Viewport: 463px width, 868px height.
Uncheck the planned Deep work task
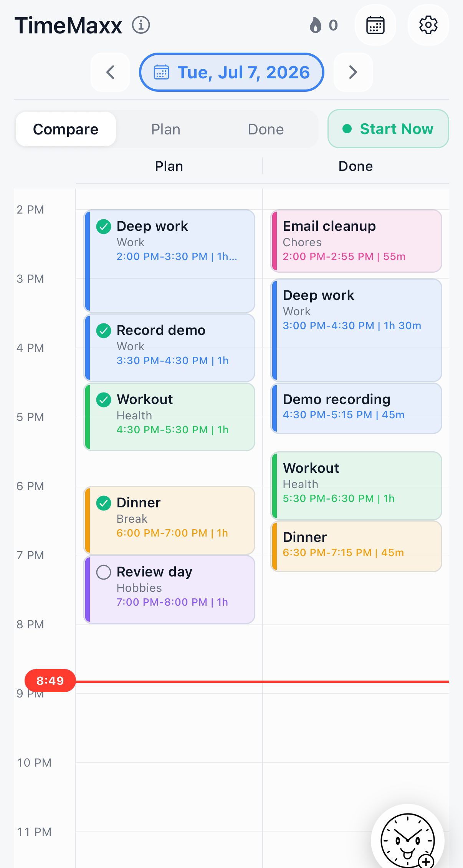[x=104, y=227]
